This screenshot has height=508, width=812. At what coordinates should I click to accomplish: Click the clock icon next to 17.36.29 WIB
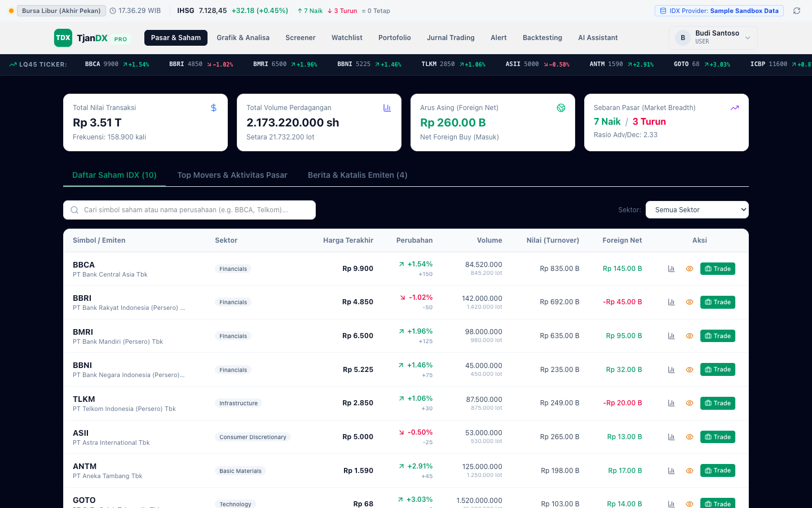(113, 11)
